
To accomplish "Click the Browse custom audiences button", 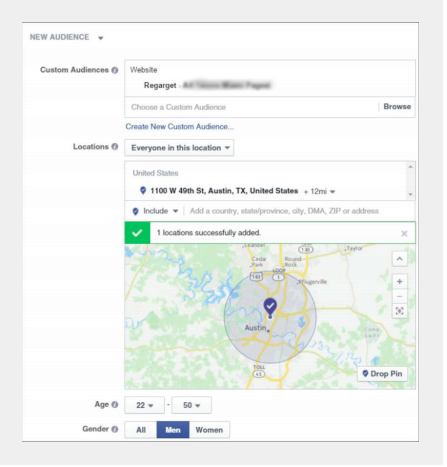I will pyautogui.click(x=397, y=107).
